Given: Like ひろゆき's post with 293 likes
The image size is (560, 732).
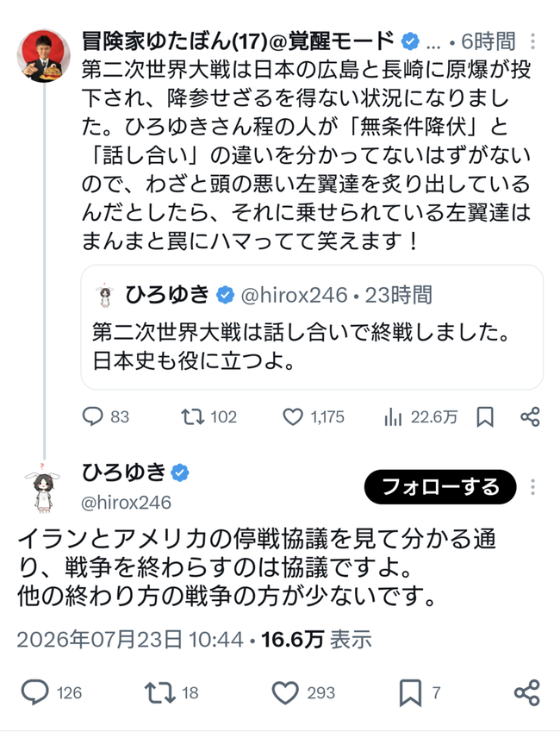Looking at the screenshot, I should tap(303, 692).
